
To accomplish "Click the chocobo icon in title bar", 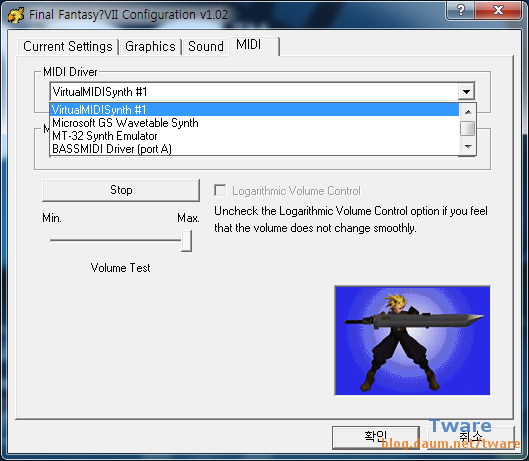I will tap(16, 15).
